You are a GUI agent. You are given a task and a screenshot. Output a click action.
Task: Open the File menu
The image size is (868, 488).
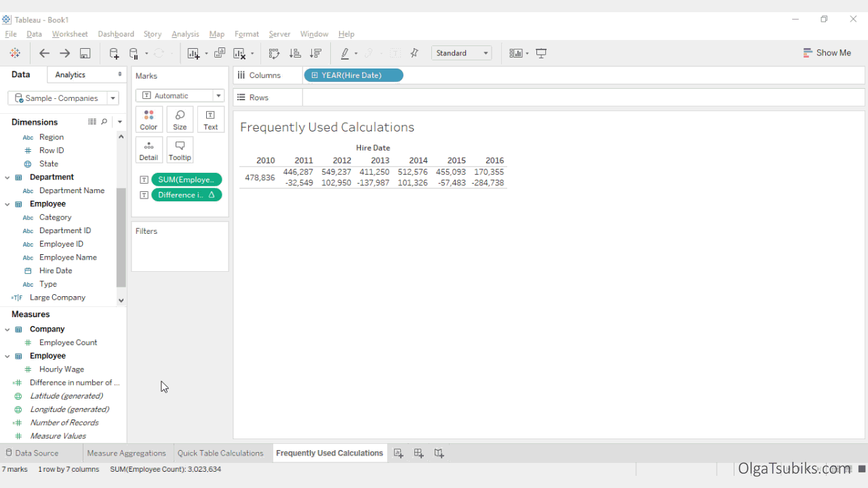pos(11,34)
